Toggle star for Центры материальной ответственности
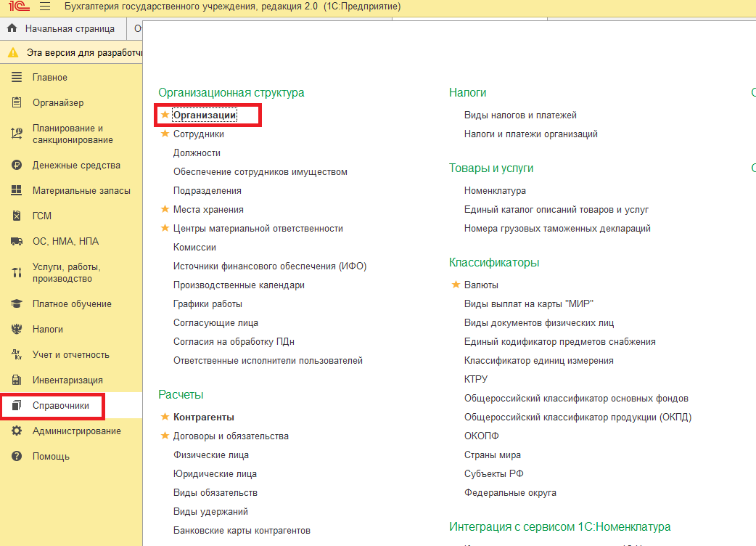Image resolution: width=756 pixels, height=546 pixels. pos(165,228)
